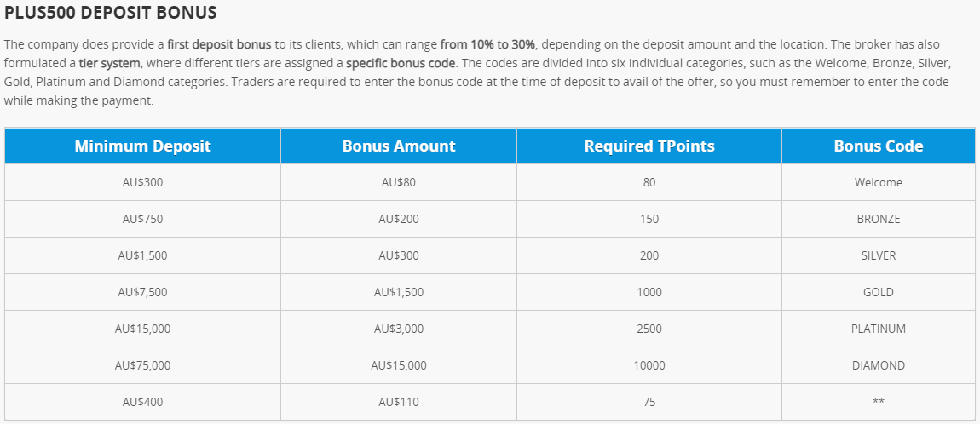Click the Minimum Deposit column header
980x424 pixels.
tap(142, 146)
